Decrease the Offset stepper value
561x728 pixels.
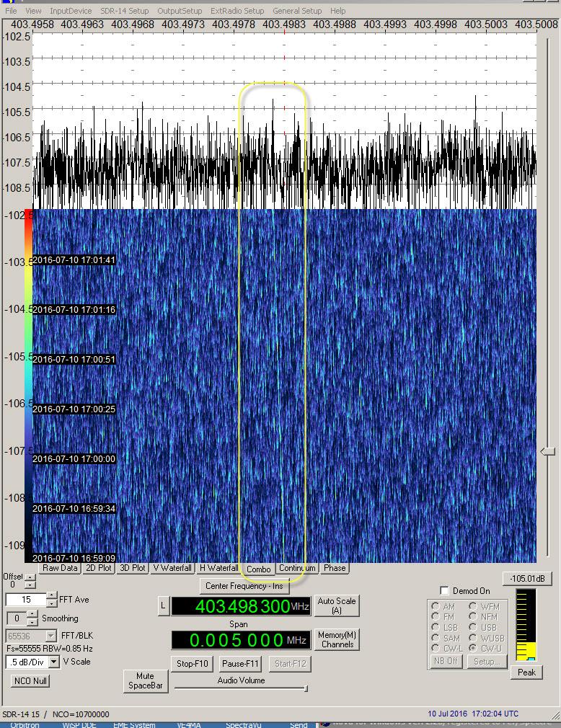tap(30, 585)
